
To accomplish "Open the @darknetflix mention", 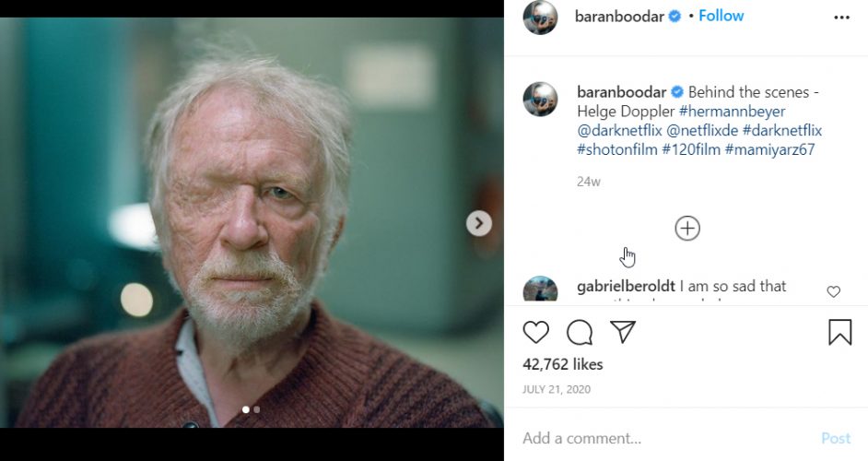I will pyautogui.click(x=620, y=131).
